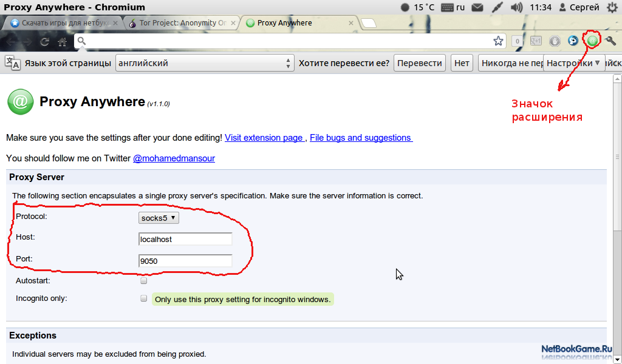Open the mail indicator in the top panel
This screenshot has height=364, width=622.
(477, 7)
